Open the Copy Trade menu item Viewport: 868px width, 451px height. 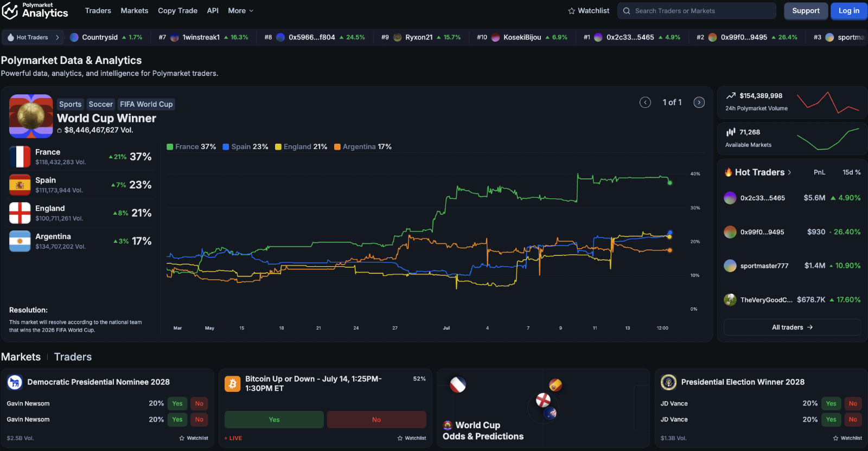177,11
